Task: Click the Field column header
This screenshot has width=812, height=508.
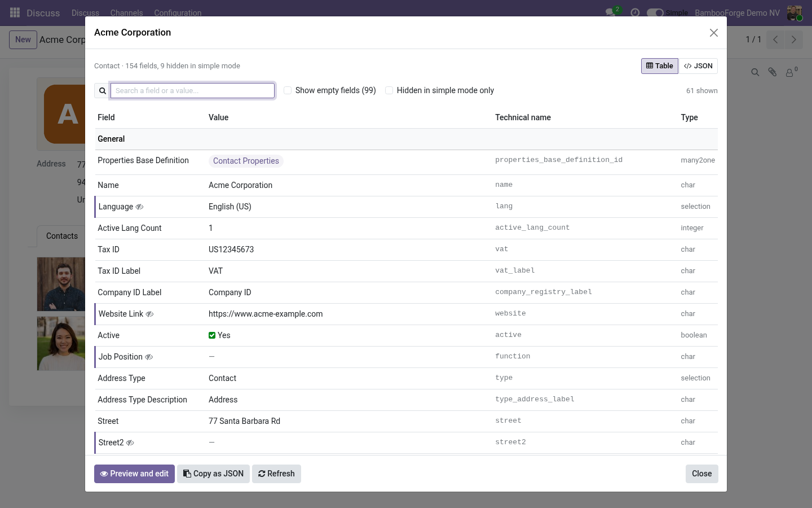Action: click(106, 117)
